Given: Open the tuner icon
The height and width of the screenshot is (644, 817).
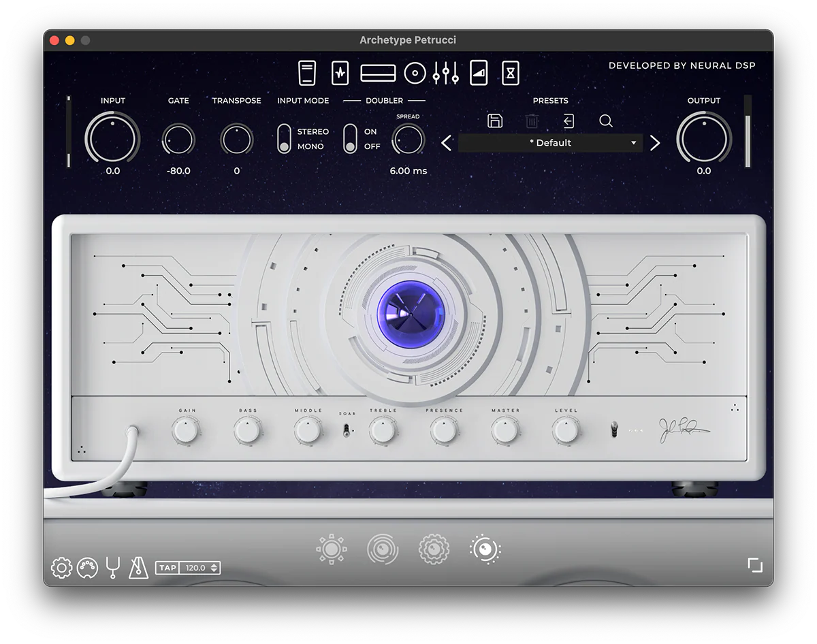Looking at the screenshot, I should point(113,567).
